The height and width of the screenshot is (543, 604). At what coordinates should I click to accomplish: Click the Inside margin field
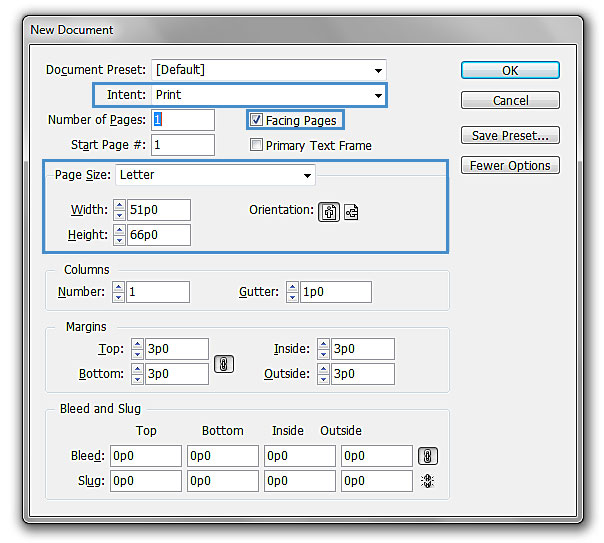pyautogui.click(x=363, y=349)
